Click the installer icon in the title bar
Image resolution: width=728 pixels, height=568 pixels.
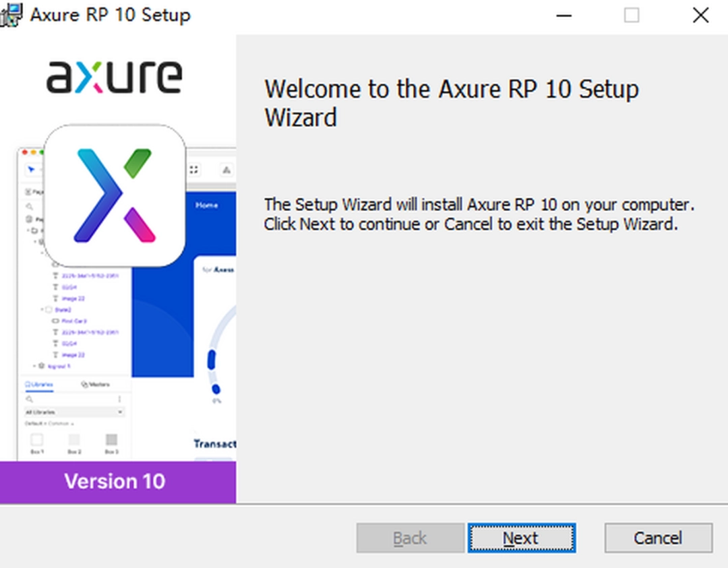(x=11, y=14)
